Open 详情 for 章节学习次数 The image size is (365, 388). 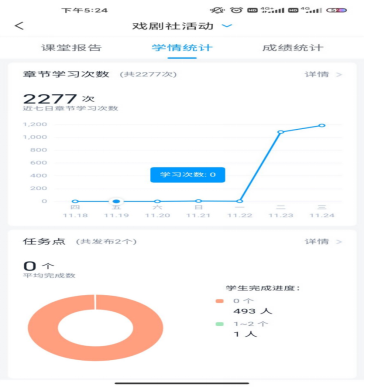(x=323, y=74)
